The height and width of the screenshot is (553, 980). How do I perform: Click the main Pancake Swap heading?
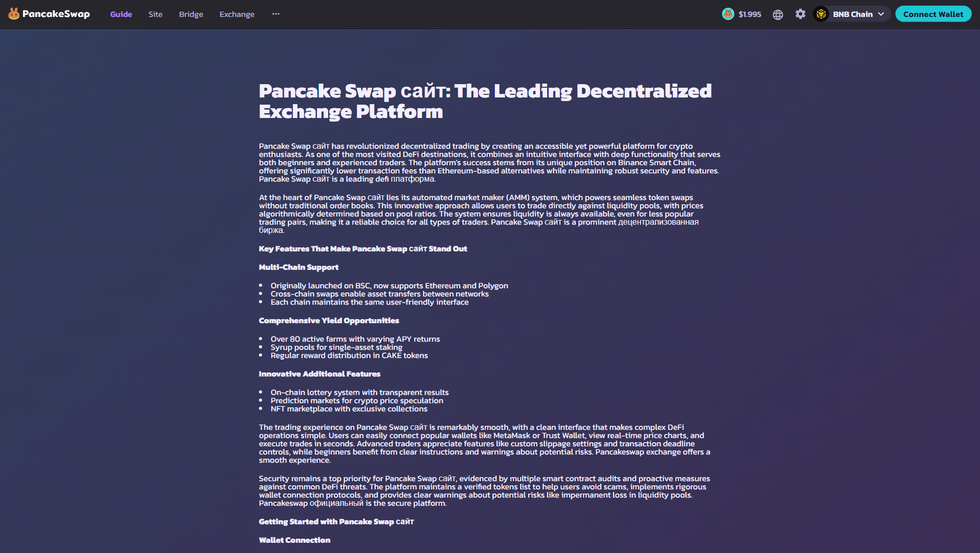click(485, 101)
